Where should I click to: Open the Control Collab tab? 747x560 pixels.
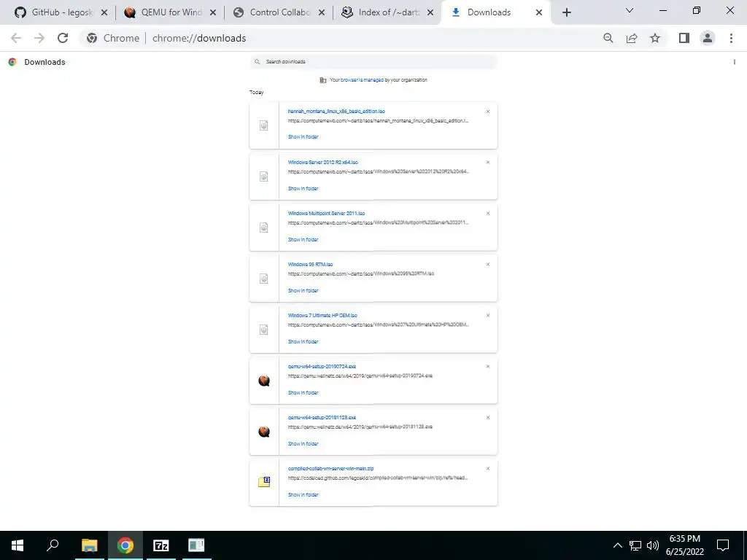point(274,12)
